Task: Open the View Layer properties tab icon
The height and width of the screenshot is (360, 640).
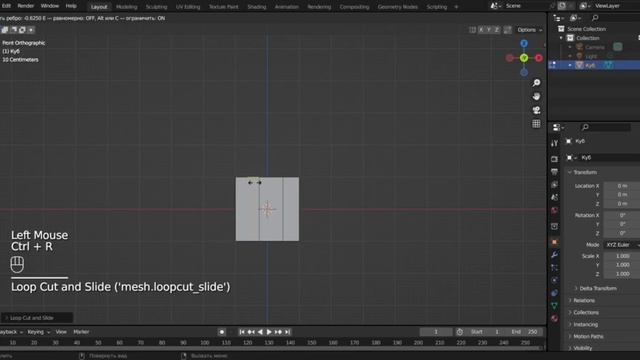Action: (x=554, y=185)
